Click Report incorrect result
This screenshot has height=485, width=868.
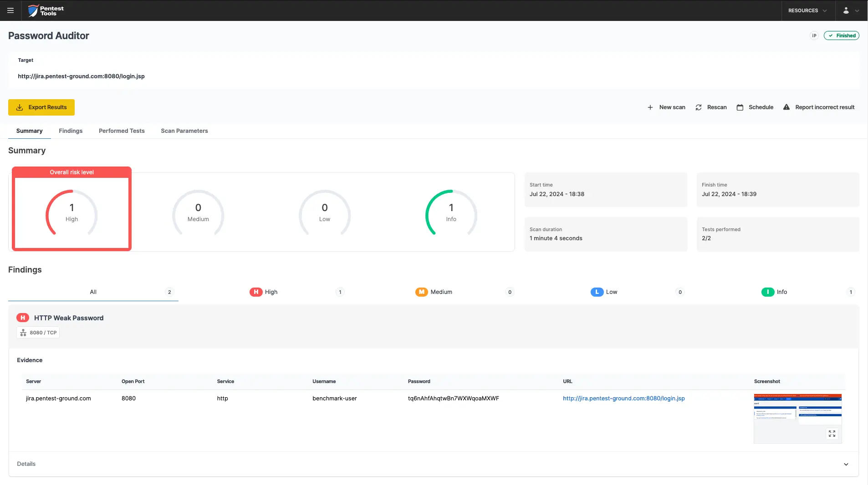point(819,107)
